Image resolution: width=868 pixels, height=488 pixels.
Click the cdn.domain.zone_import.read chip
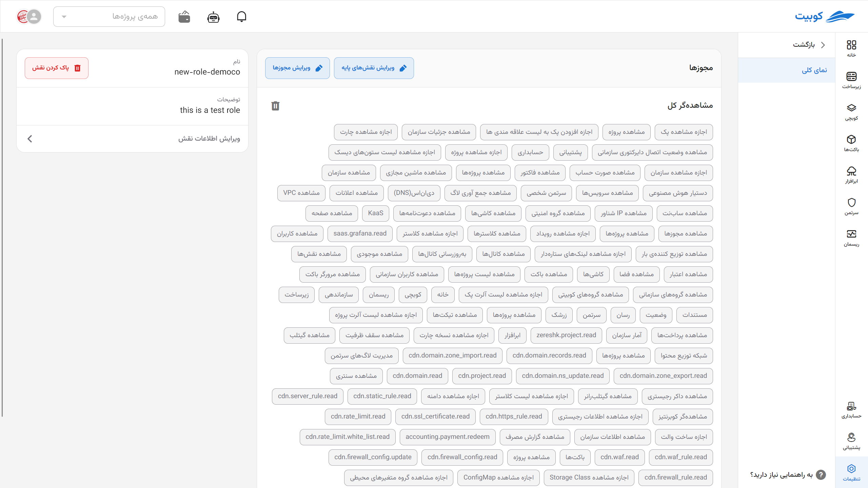click(x=453, y=356)
